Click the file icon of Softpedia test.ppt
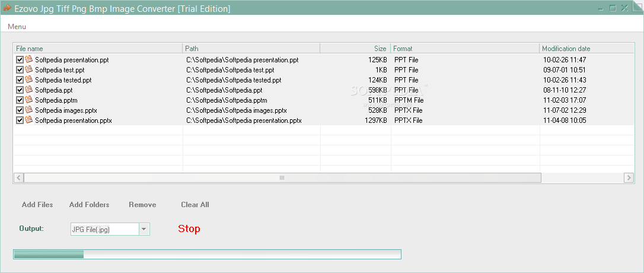644x273 pixels. coord(28,70)
